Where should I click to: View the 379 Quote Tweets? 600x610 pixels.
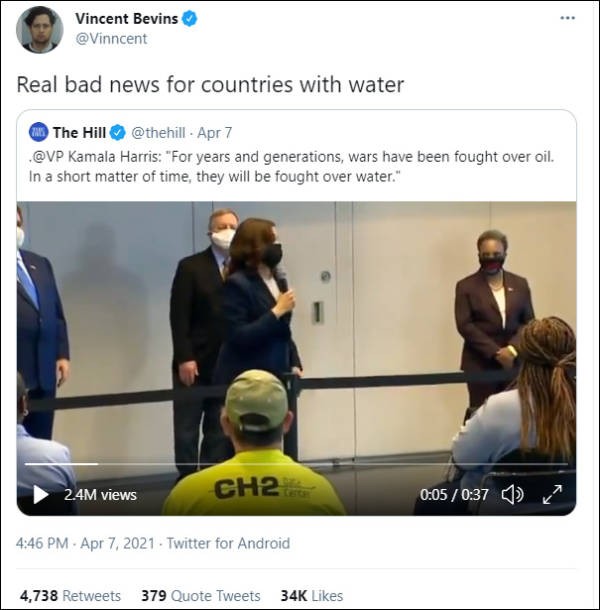[x=200, y=595]
